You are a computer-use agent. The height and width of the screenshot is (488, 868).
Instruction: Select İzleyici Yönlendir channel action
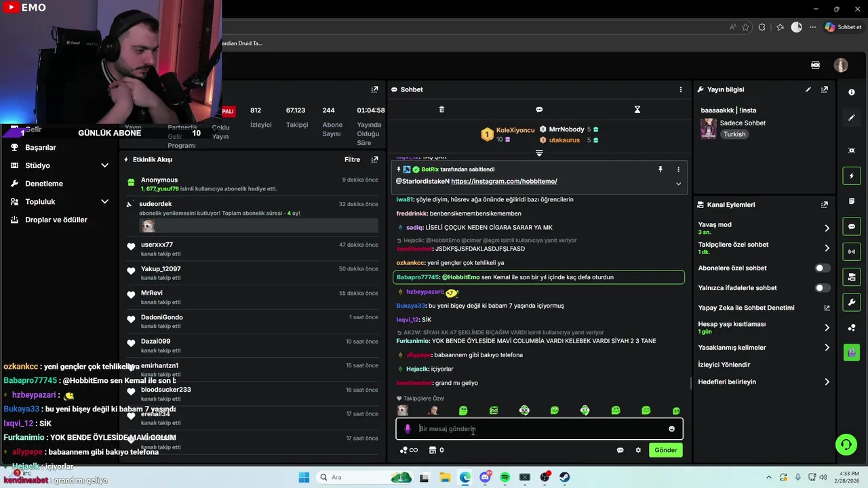point(724,365)
